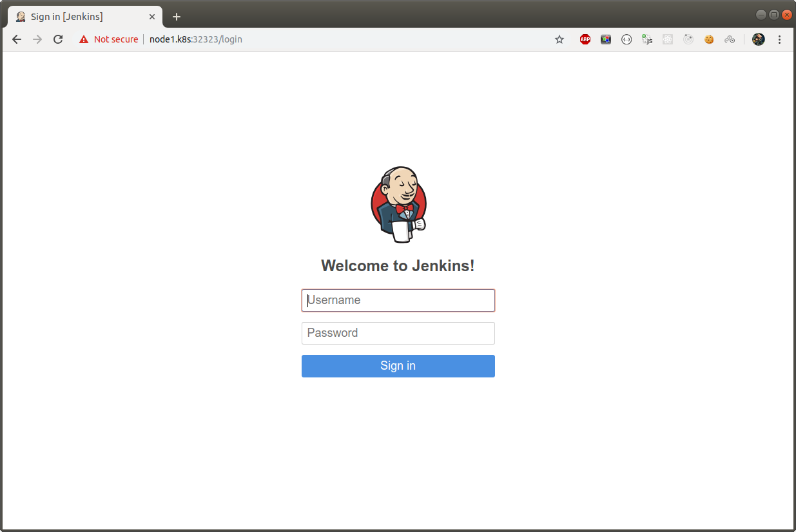The image size is (796, 532).
Task: Open the grey concentric circle extension icon
Action: pos(688,39)
